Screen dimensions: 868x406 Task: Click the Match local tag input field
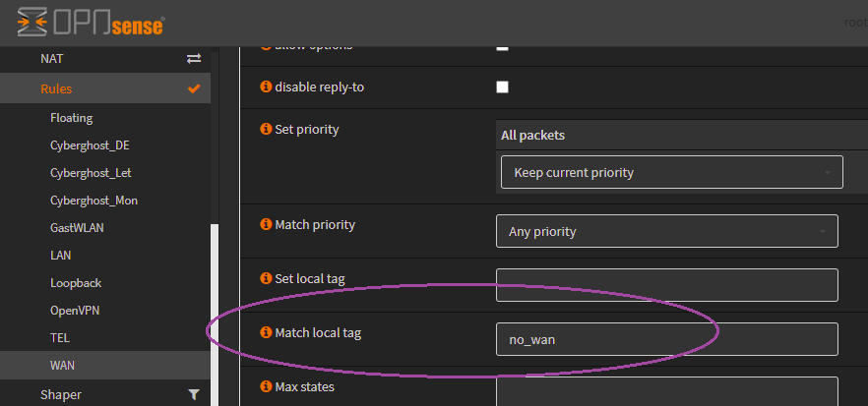pos(666,339)
